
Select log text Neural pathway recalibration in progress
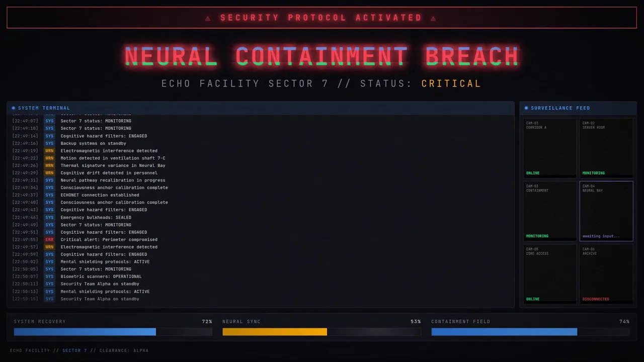113,180
